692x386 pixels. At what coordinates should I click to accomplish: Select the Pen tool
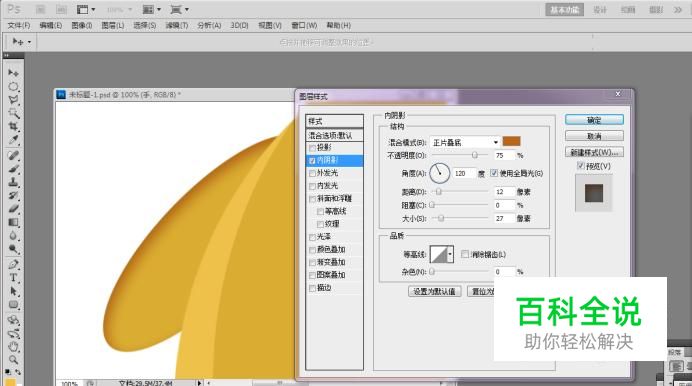[13, 265]
